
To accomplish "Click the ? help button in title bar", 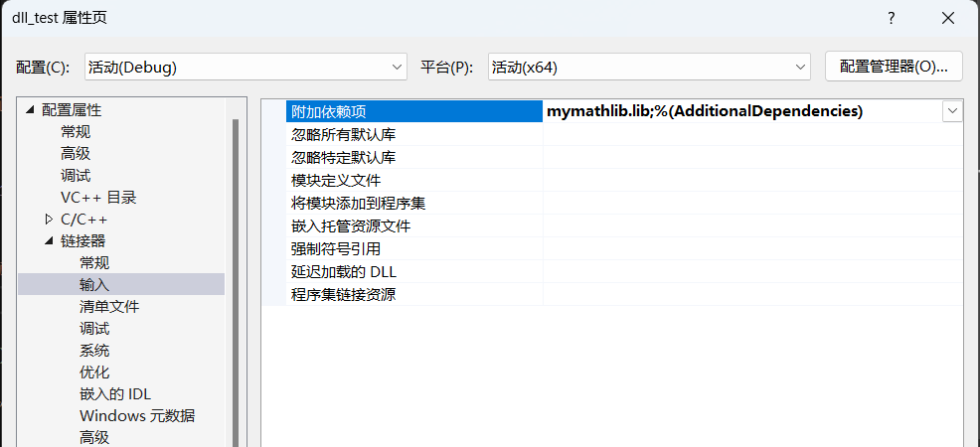I will tap(892, 18).
